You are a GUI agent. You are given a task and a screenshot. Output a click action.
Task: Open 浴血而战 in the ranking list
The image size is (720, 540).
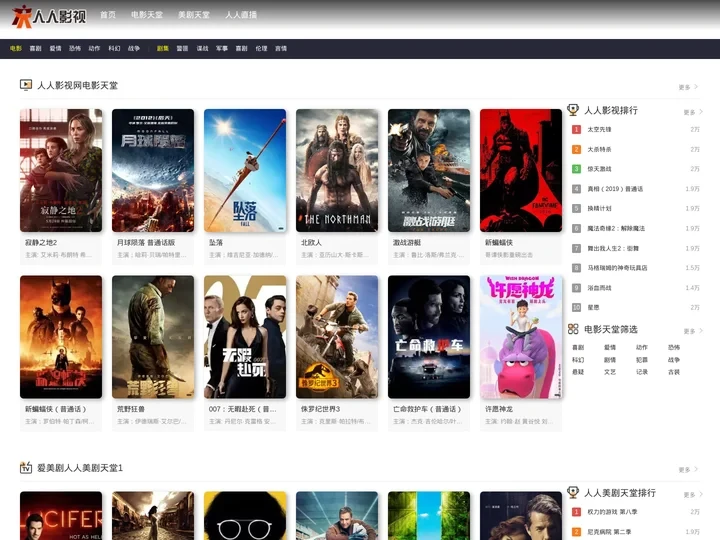(599, 288)
